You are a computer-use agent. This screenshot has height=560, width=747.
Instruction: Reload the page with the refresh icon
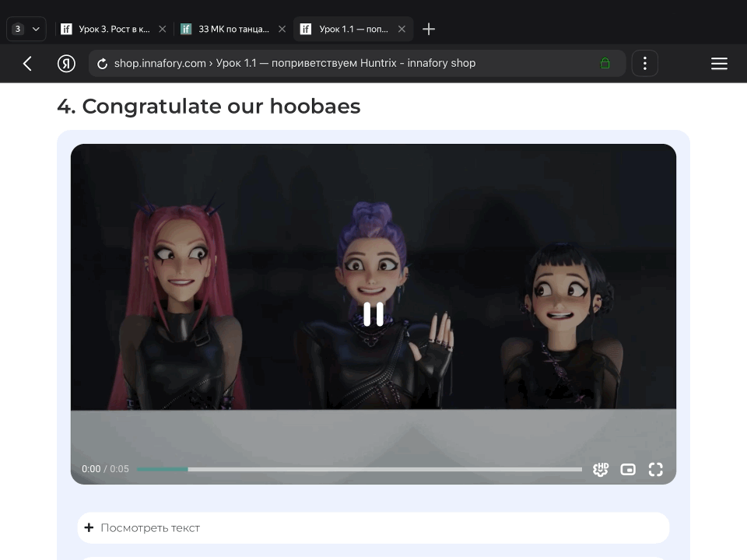(x=102, y=63)
